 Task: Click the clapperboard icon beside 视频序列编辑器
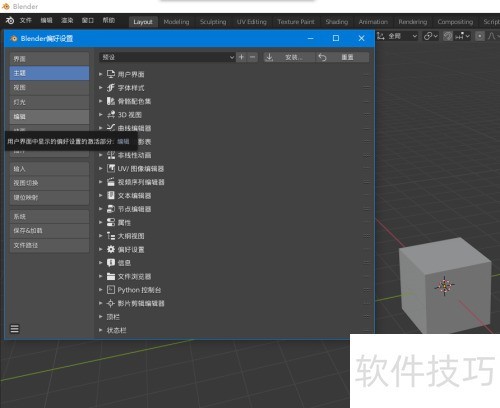click(x=111, y=182)
